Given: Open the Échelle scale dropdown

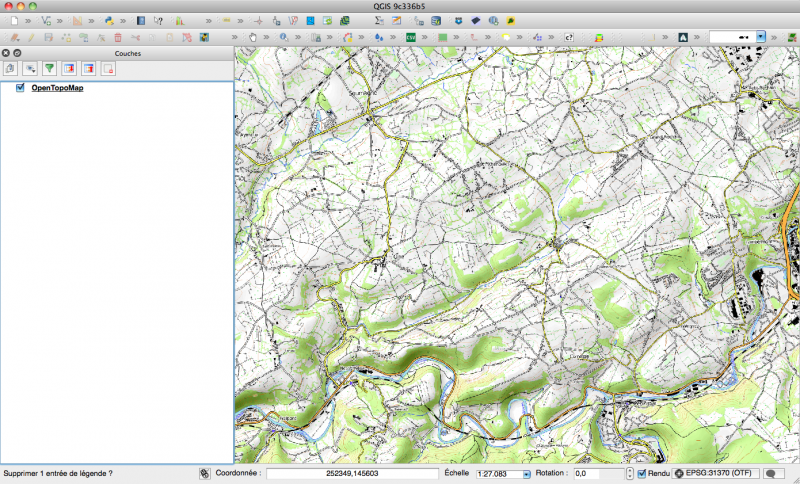Looking at the screenshot, I should [x=527, y=474].
